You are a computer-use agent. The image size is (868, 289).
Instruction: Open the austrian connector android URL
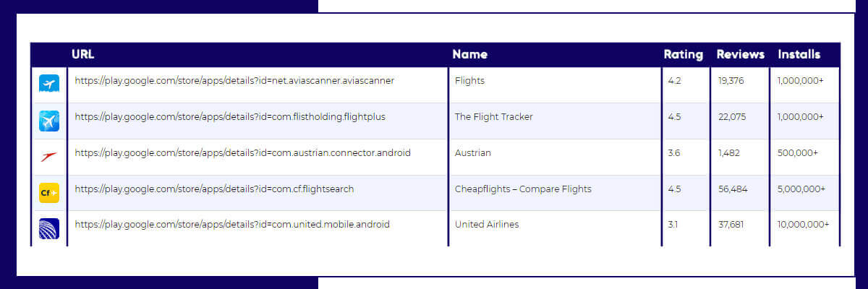point(242,153)
